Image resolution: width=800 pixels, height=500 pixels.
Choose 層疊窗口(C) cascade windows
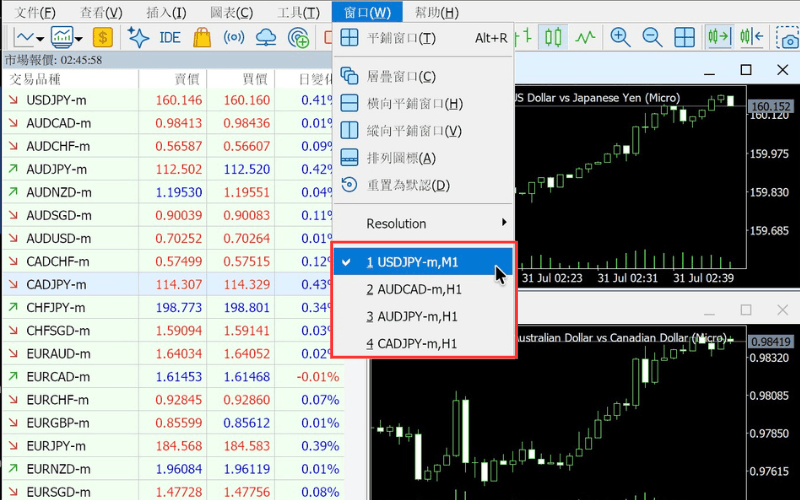[423, 77]
